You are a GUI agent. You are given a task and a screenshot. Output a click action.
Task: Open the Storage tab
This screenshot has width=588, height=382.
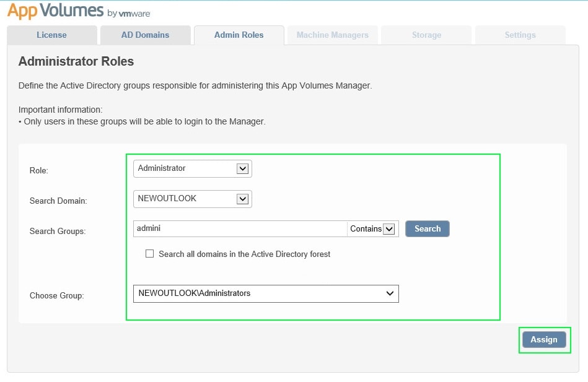click(426, 35)
